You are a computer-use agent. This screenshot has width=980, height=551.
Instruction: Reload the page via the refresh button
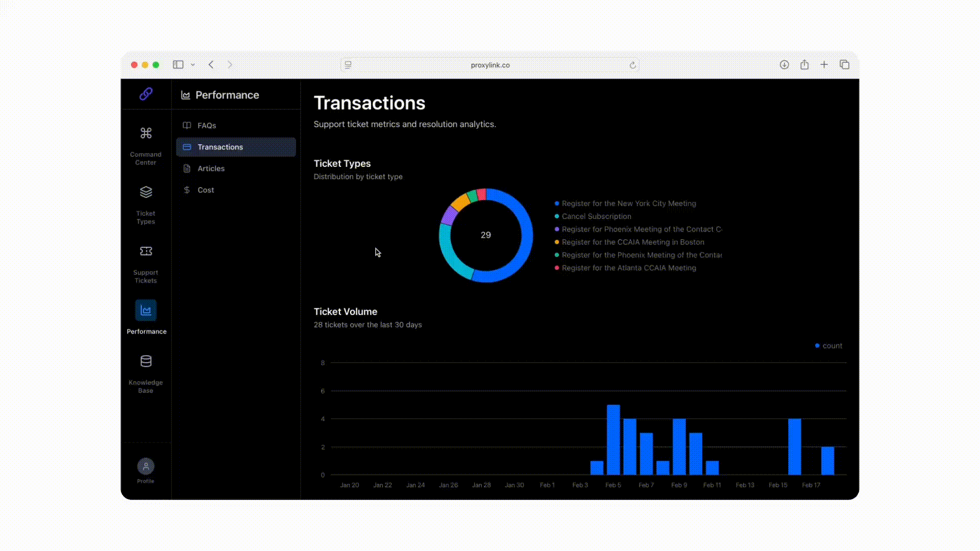pos(633,65)
